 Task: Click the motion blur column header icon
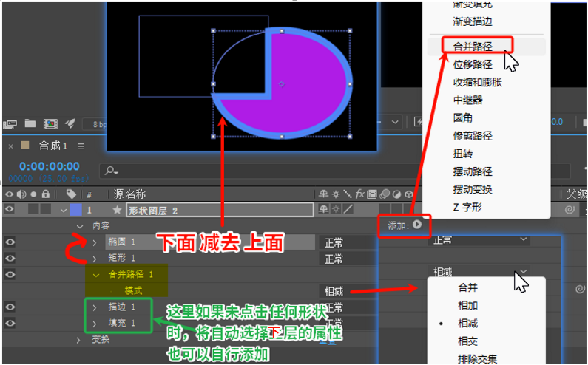[x=385, y=194]
